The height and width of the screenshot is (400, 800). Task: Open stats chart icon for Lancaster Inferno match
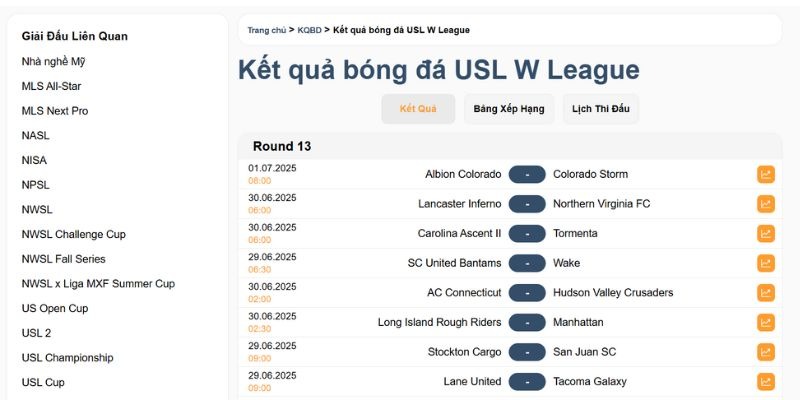(766, 204)
